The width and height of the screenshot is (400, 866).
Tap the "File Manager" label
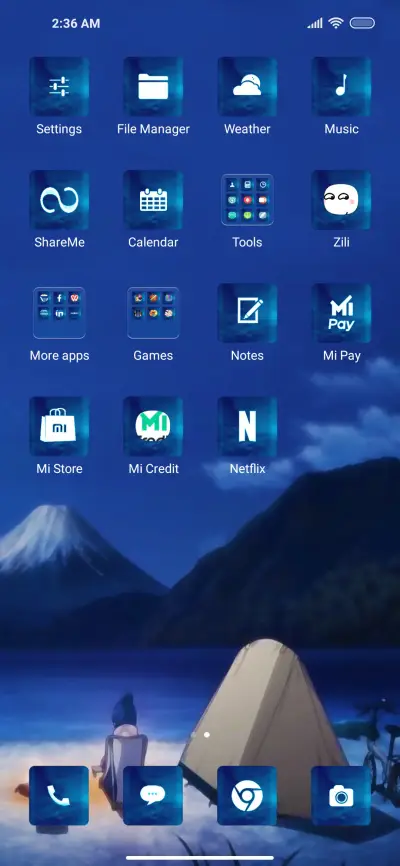pos(153,129)
